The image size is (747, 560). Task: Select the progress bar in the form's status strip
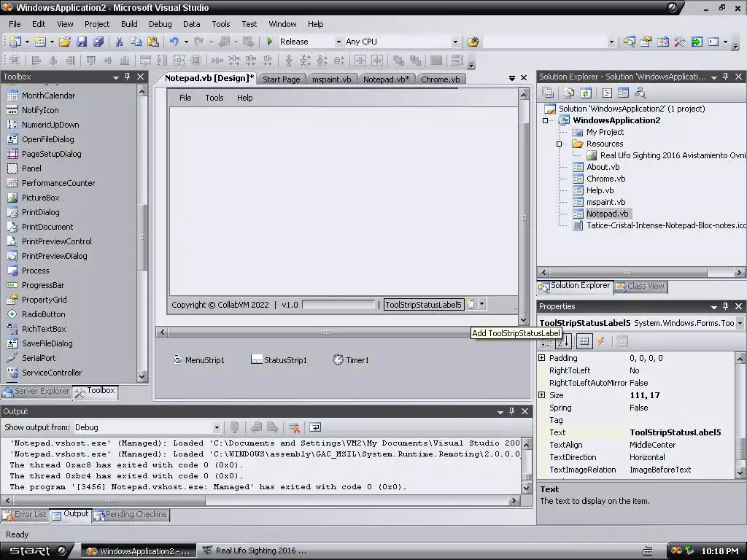point(338,304)
